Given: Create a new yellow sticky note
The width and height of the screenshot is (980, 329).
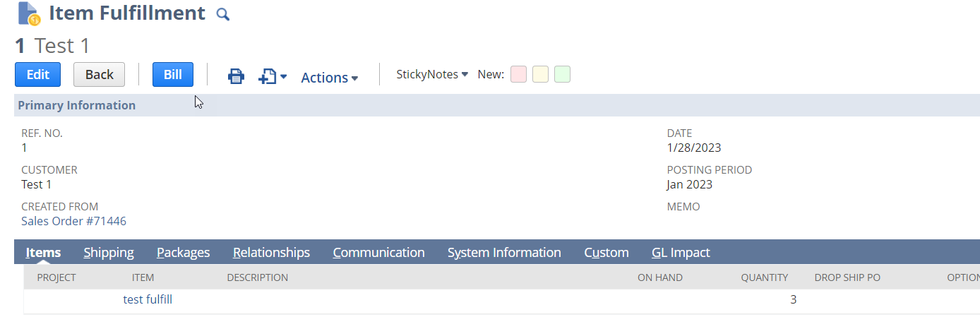Looking at the screenshot, I should pyautogui.click(x=540, y=74).
